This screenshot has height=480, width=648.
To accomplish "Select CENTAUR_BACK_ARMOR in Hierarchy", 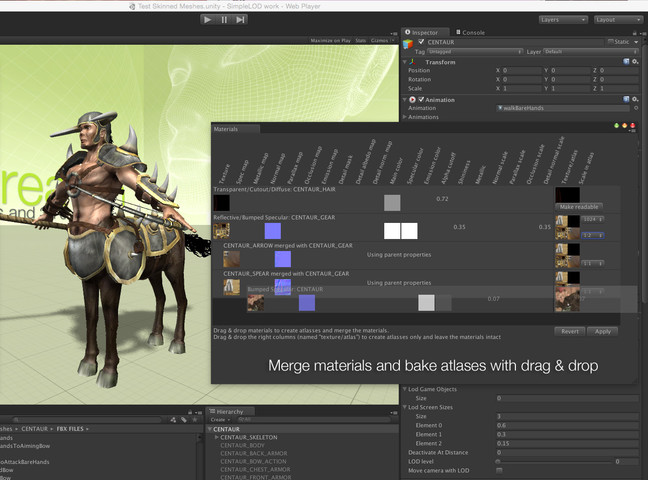I will (254, 453).
